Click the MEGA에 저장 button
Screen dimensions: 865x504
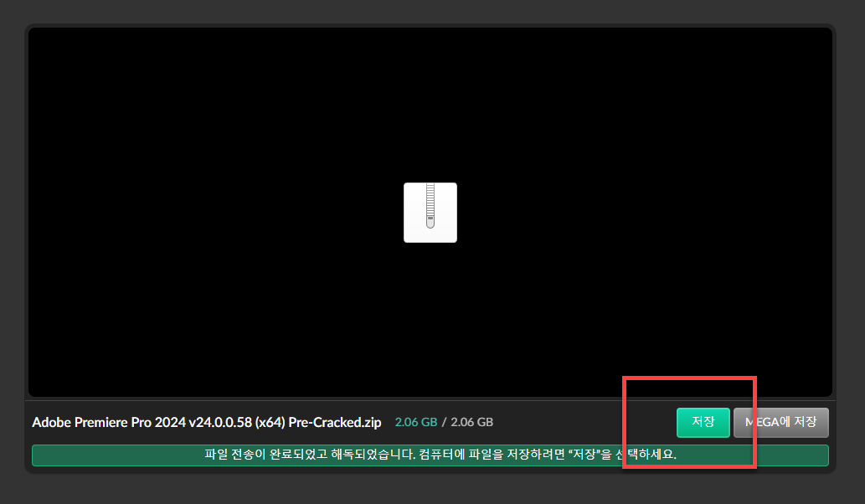pyautogui.click(x=780, y=423)
